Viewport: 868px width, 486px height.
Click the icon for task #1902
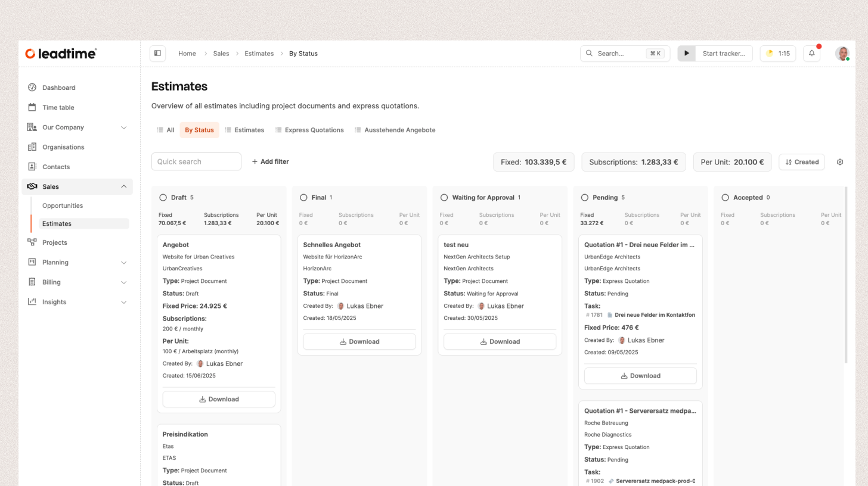point(611,481)
